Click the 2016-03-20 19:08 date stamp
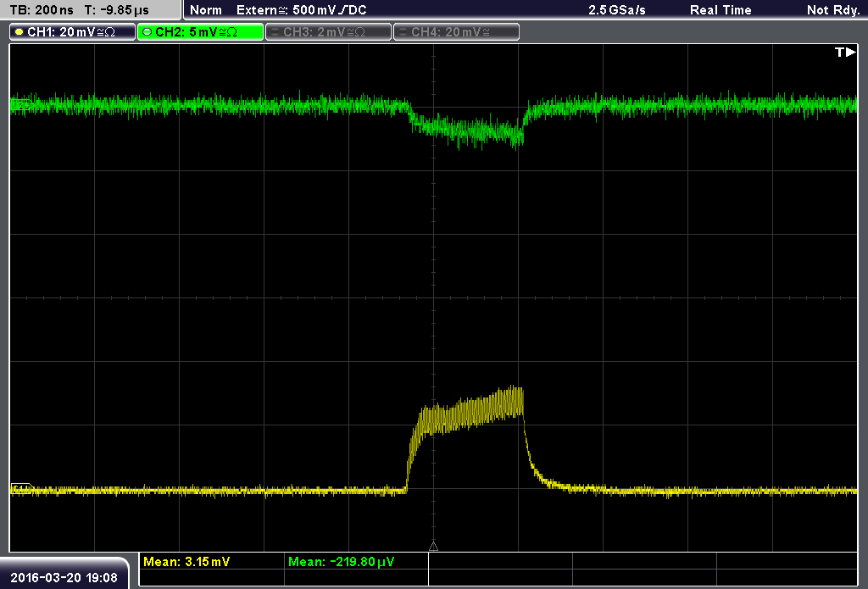 pyautogui.click(x=64, y=577)
